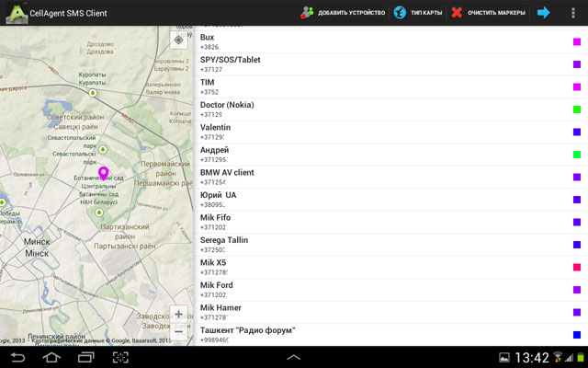Tap the blue swatch for Ташкент "Радио форум"
The image size is (588, 368).
[x=577, y=335]
